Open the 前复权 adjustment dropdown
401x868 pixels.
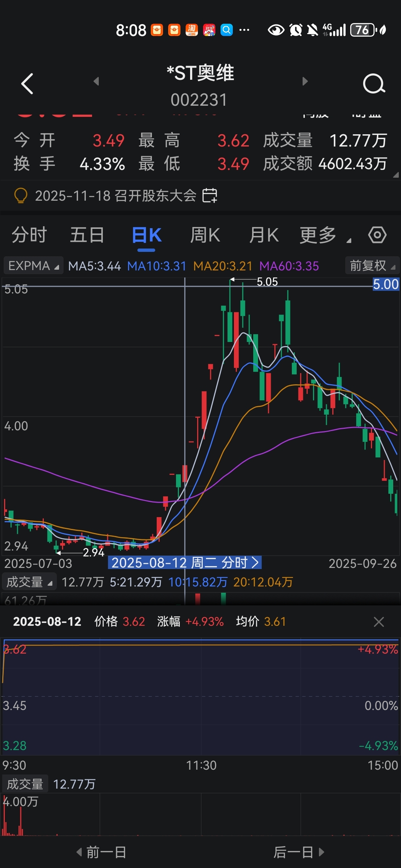pos(372,266)
